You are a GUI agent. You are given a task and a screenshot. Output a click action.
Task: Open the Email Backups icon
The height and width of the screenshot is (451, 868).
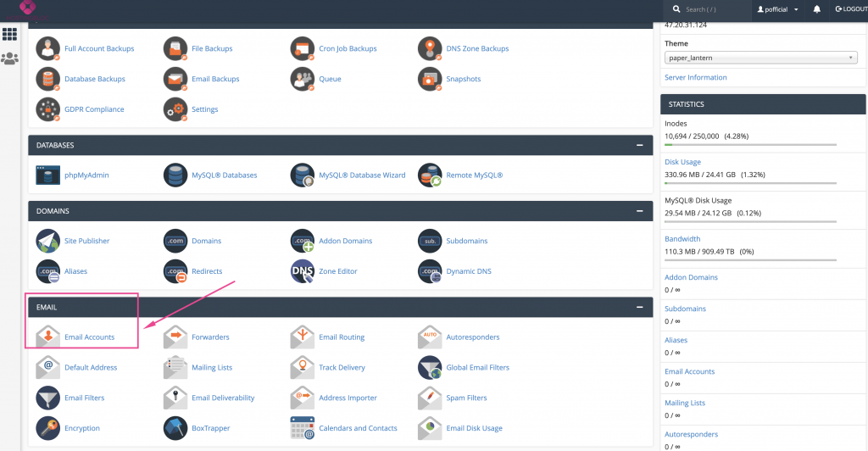click(x=175, y=79)
